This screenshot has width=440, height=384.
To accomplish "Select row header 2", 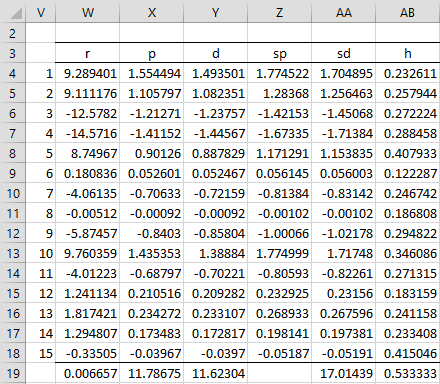I will 13,33.
